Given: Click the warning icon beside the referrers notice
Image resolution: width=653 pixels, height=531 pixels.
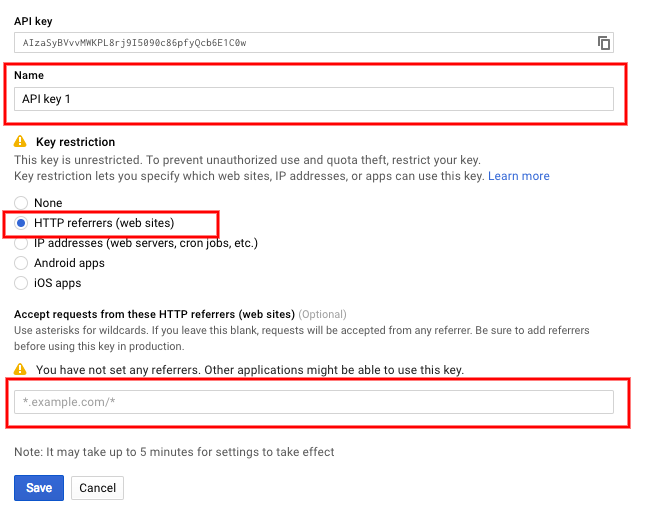Looking at the screenshot, I should point(21,370).
